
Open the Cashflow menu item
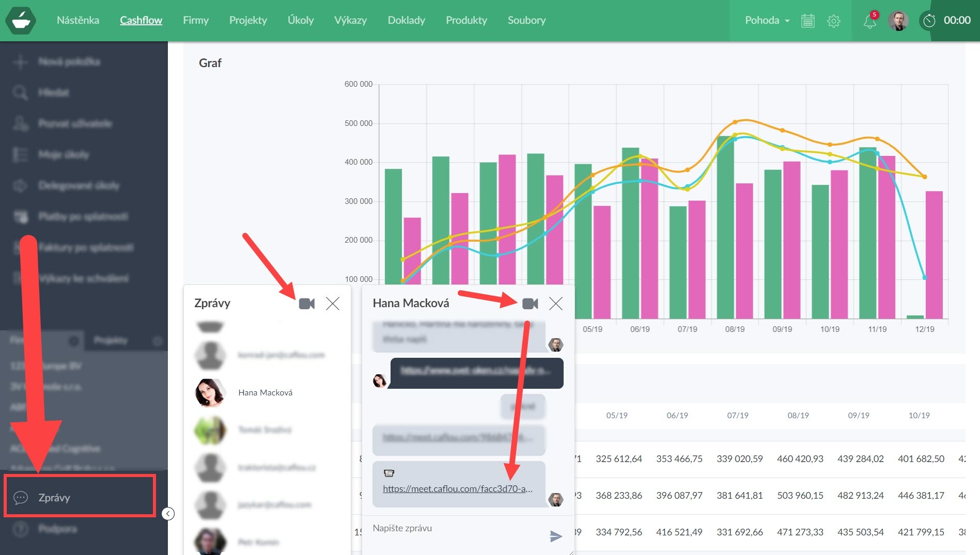(x=141, y=21)
